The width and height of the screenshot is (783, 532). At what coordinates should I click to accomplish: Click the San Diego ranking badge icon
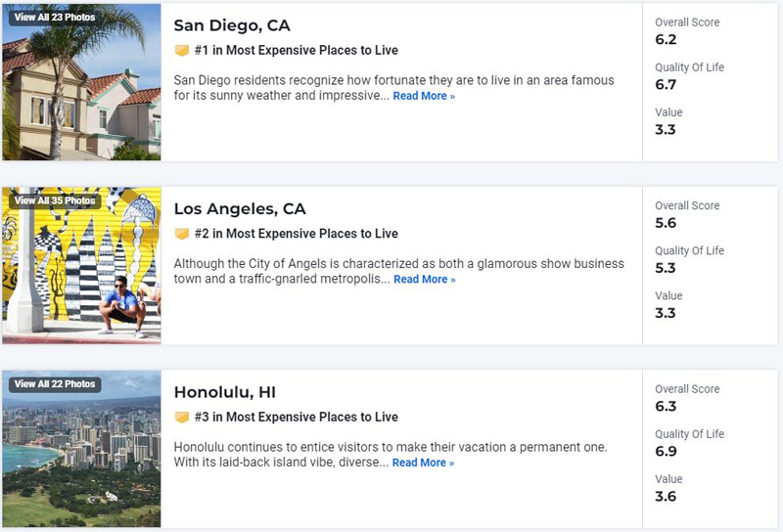pos(181,50)
